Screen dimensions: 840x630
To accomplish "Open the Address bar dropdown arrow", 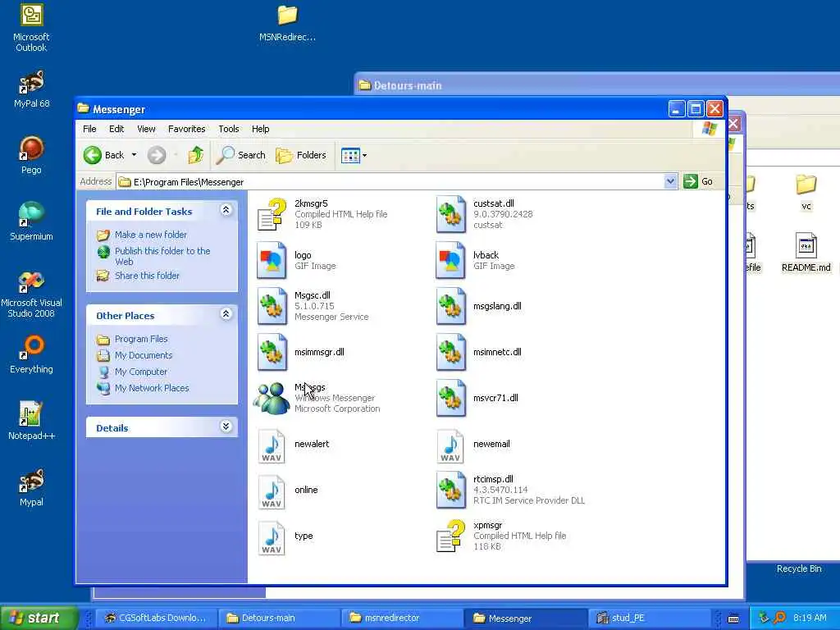I will coord(670,181).
